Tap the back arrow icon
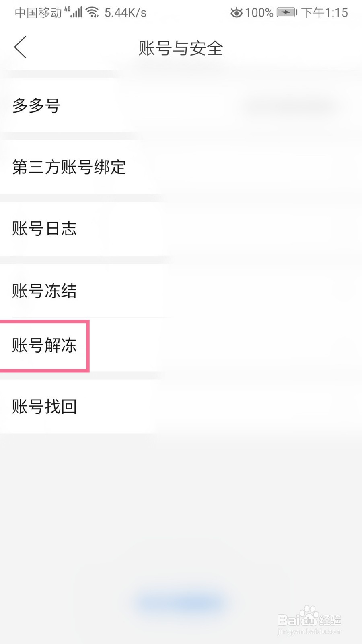Screen dimensions: 362x644 tap(21, 47)
